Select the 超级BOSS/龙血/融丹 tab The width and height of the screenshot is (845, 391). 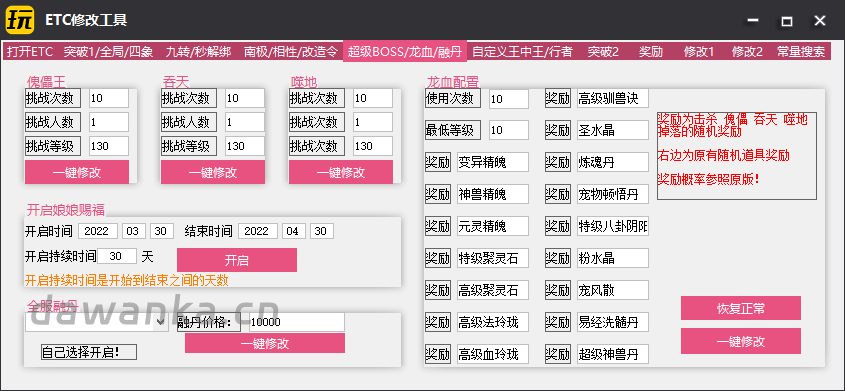(405, 52)
